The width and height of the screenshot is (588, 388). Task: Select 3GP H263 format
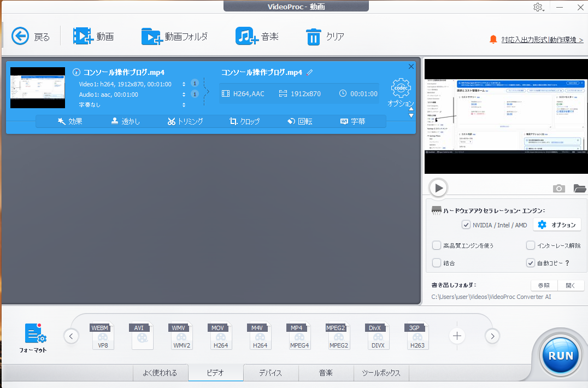pyautogui.click(x=417, y=336)
